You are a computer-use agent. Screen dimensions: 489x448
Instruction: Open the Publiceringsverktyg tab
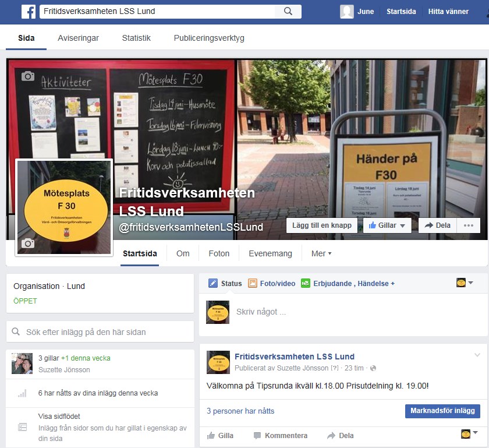coord(209,38)
